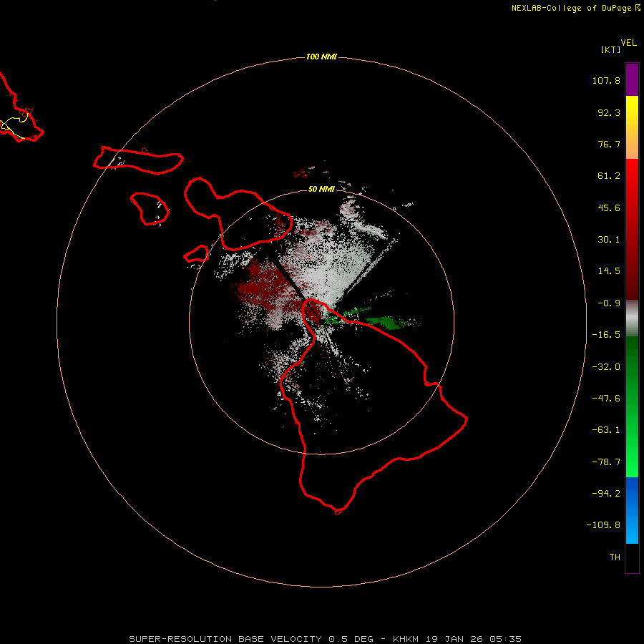
Task: Click the gray near-zero segment of the color bar
Action: click(632, 318)
